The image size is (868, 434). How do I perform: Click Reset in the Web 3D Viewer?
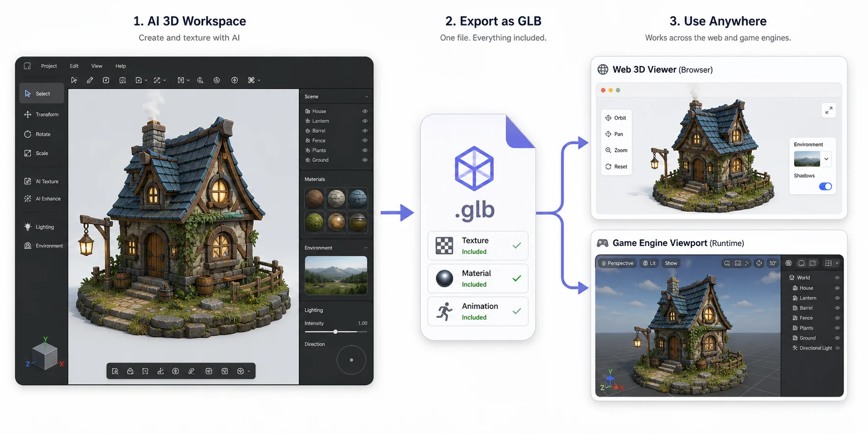point(617,166)
